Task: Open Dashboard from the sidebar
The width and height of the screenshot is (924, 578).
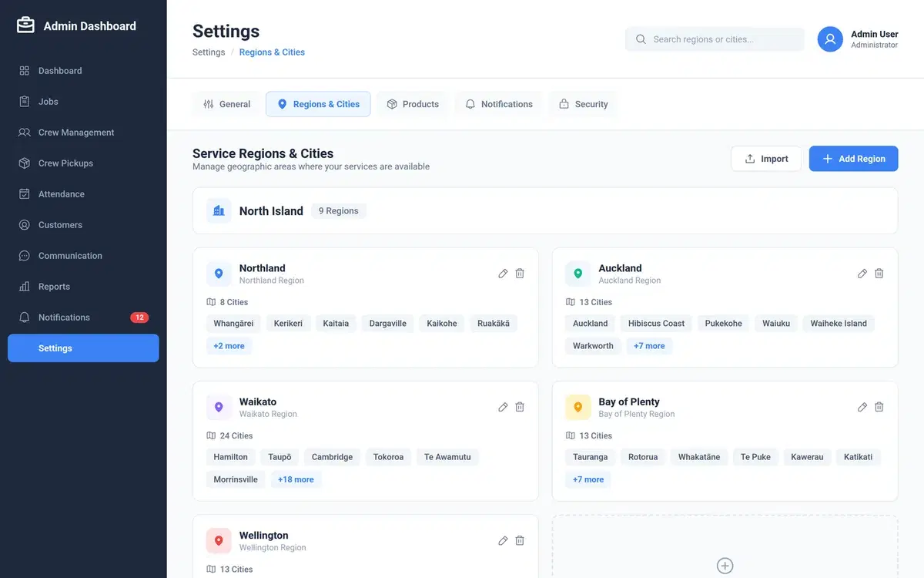Action: (x=83, y=71)
